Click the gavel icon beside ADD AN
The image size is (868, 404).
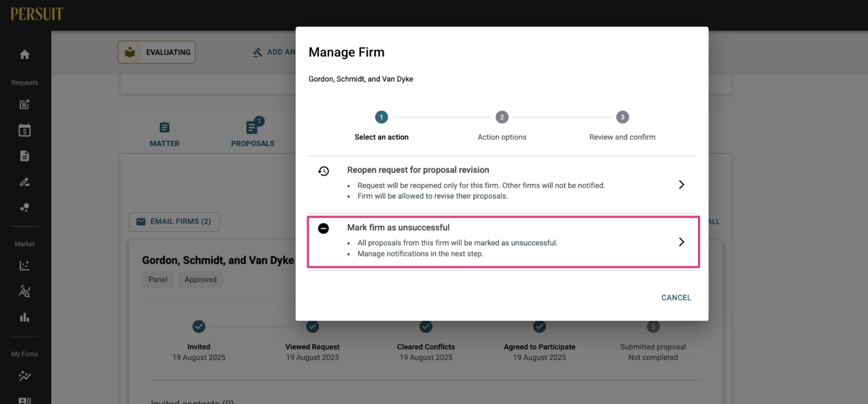257,52
